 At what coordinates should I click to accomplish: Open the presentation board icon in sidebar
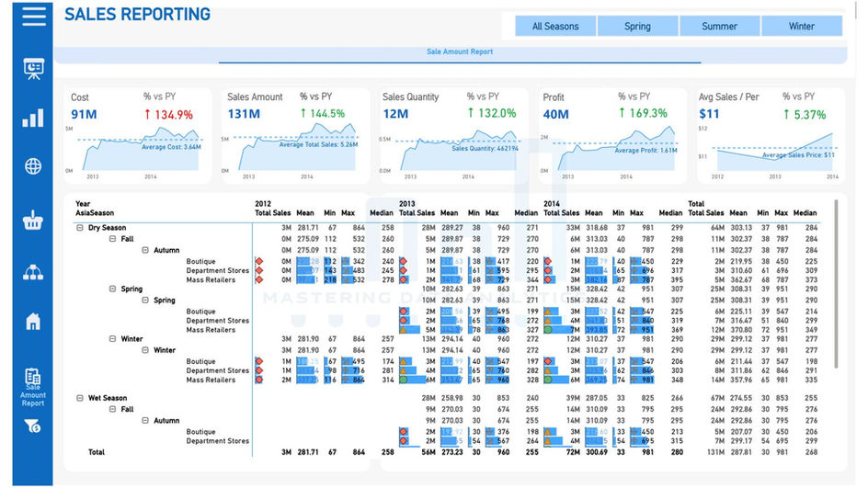click(x=34, y=69)
